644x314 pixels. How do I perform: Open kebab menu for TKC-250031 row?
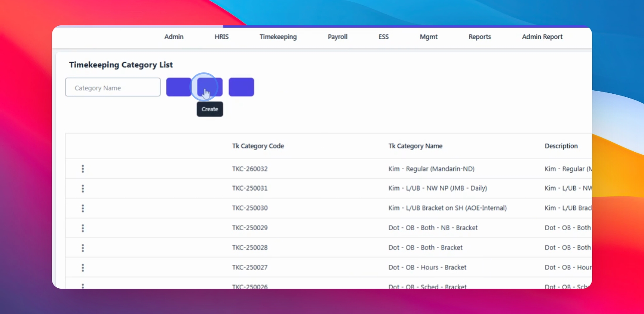tap(83, 188)
